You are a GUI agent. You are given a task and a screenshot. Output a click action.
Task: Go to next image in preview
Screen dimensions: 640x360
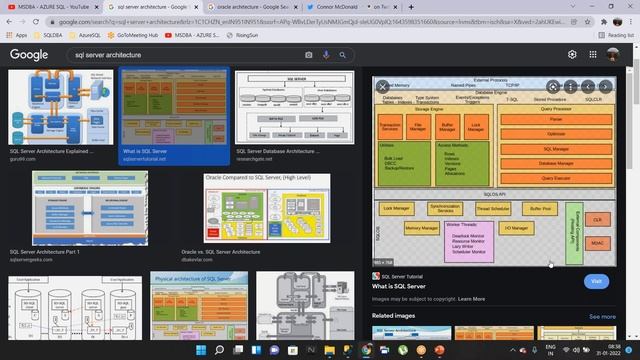pyautogui.click(x=605, y=87)
